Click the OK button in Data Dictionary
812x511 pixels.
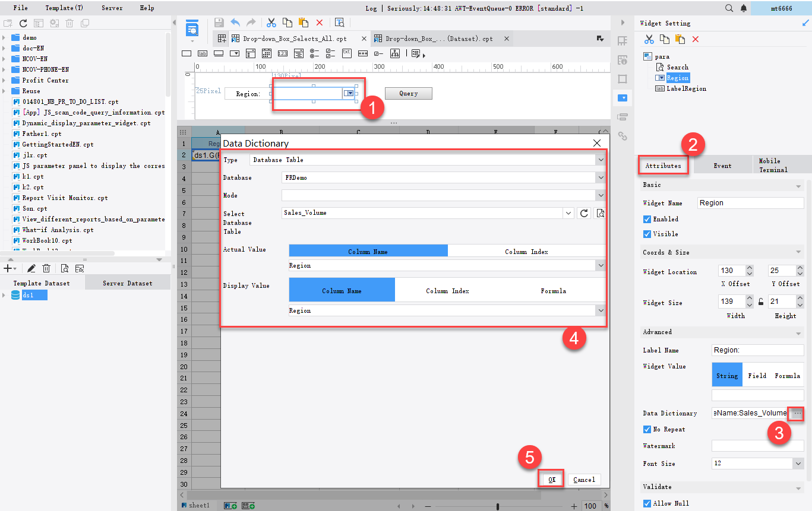(x=550, y=479)
